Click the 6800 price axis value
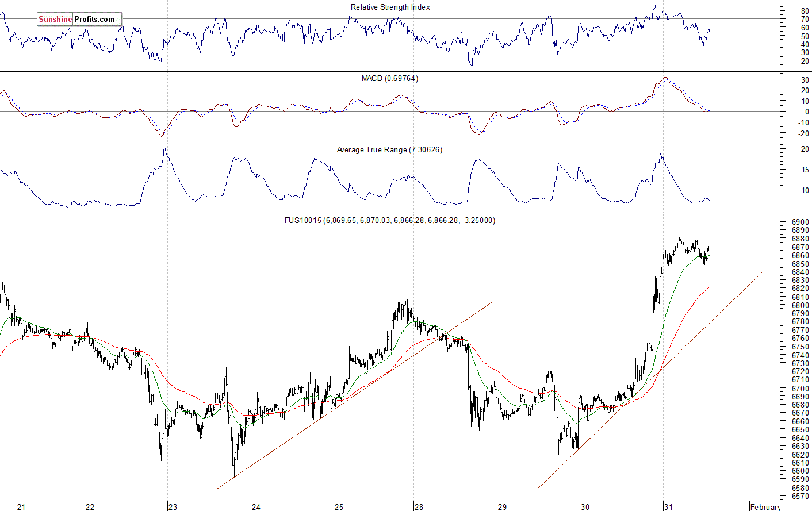The image size is (812, 511). pyautogui.click(x=800, y=305)
